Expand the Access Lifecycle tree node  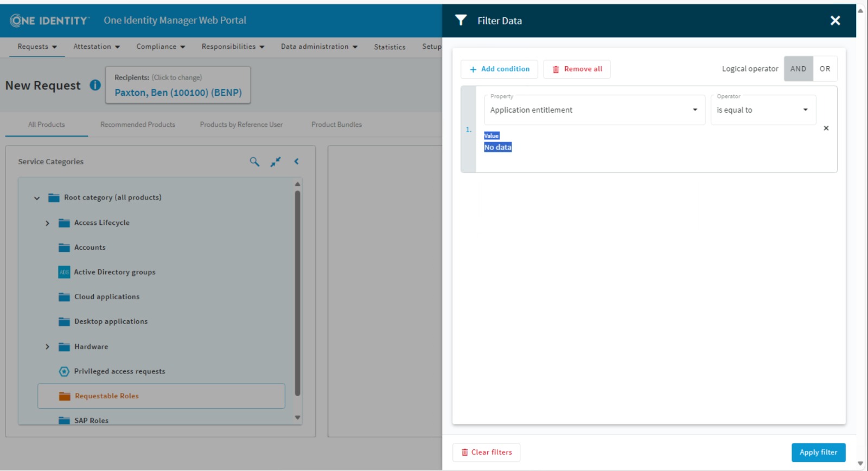tap(47, 223)
